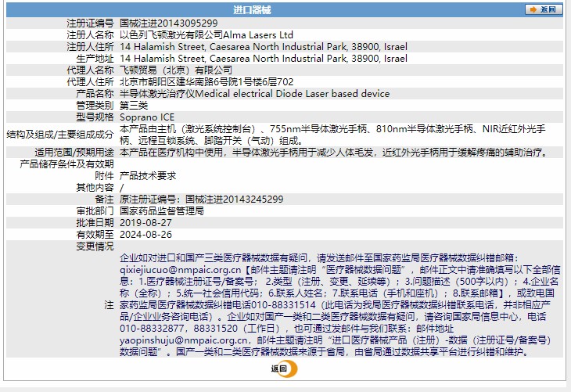Image resolution: width=571 pixels, height=392 pixels.
Task: Click the 批准日期 label
Action: [x=95, y=222]
